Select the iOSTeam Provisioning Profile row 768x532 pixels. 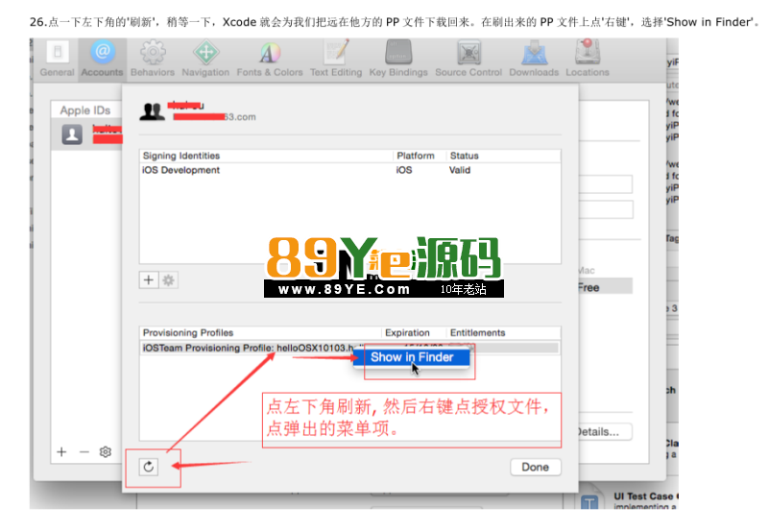349,348
